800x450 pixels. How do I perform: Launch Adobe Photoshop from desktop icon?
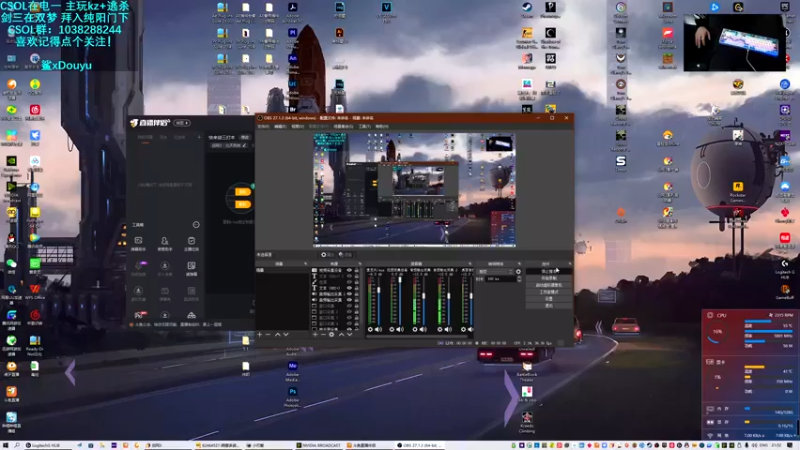click(293, 392)
